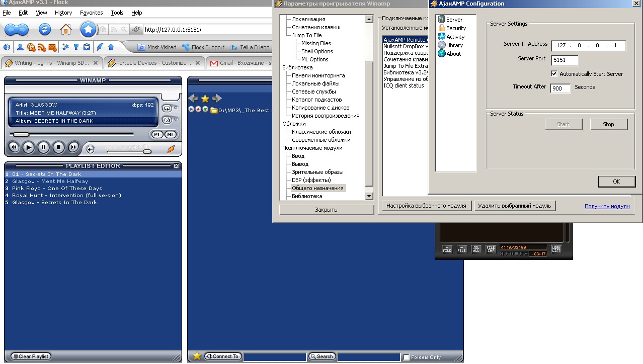Toggle Automatically Start Server checkbox
This screenshot has height=364, width=643.
(x=554, y=74)
